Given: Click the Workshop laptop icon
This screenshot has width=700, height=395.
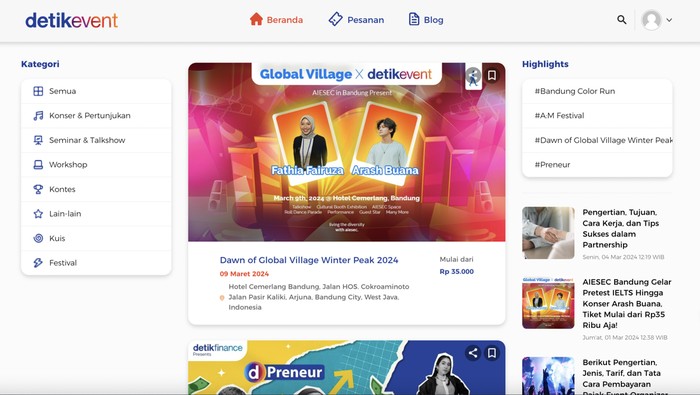Looking at the screenshot, I should (x=38, y=165).
